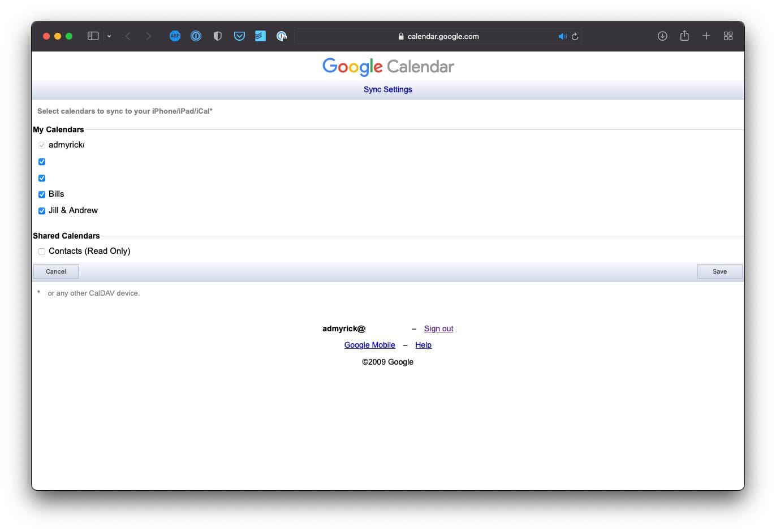Open the Share menu icon
The height and width of the screenshot is (532, 776).
pos(684,36)
